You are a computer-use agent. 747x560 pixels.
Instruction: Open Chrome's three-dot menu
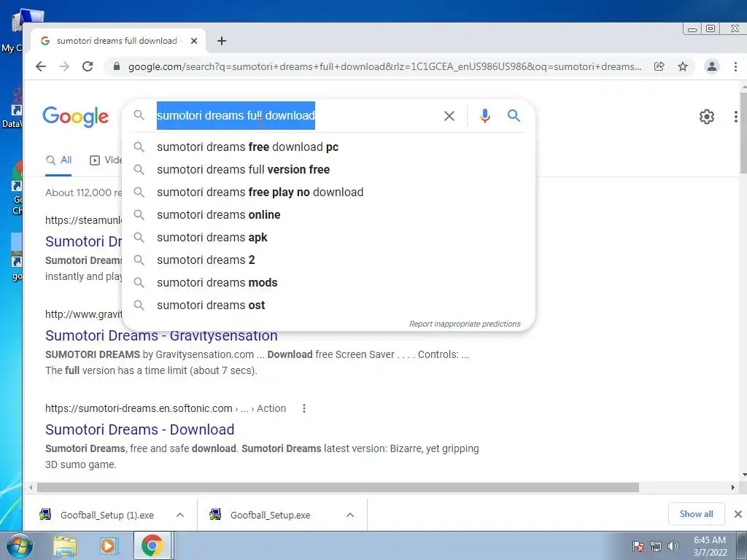(x=735, y=66)
